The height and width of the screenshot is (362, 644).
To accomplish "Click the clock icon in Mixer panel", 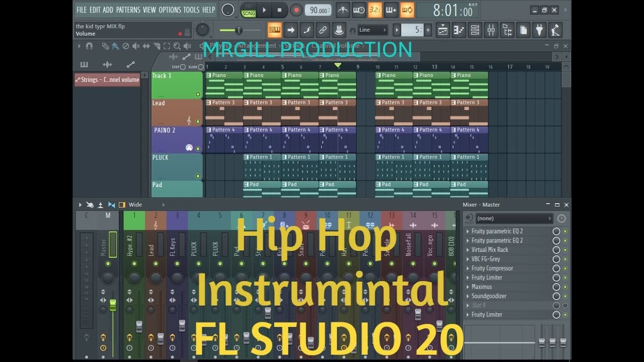I will click(x=561, y=218).
